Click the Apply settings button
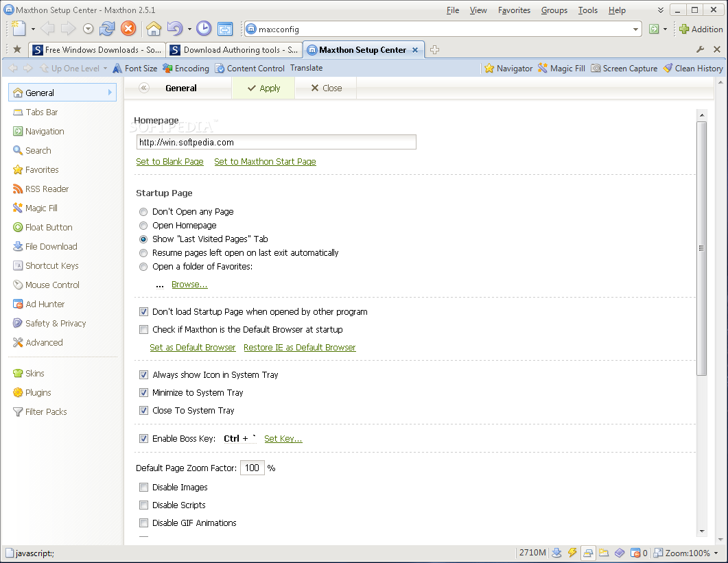The height and width of the screenshot is (563, 728). 263,88
